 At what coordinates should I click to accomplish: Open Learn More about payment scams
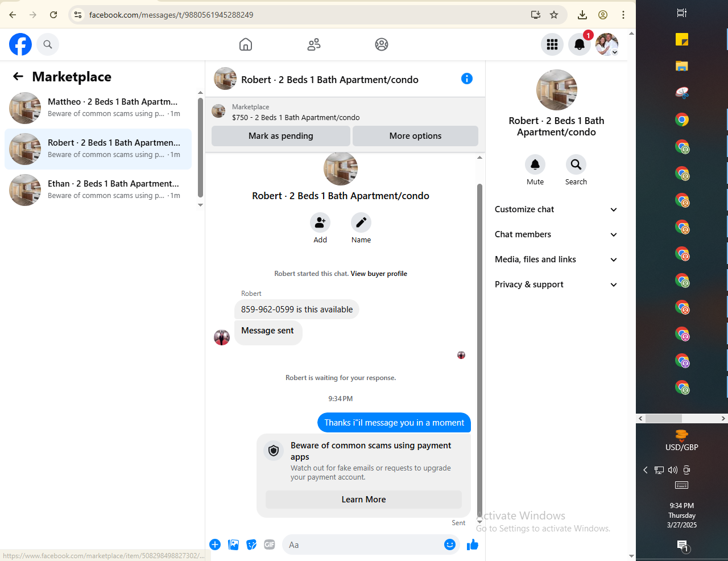363,500
